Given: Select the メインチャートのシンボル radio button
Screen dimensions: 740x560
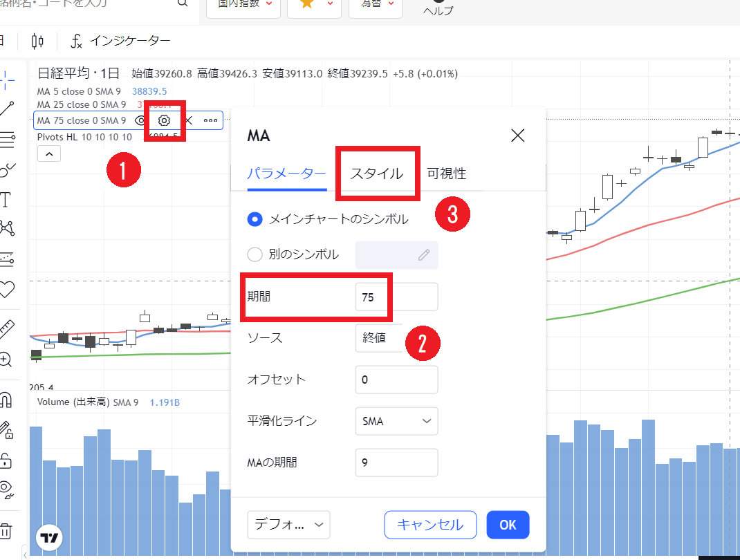Looking at the screenshot, I should click(255, 219).
